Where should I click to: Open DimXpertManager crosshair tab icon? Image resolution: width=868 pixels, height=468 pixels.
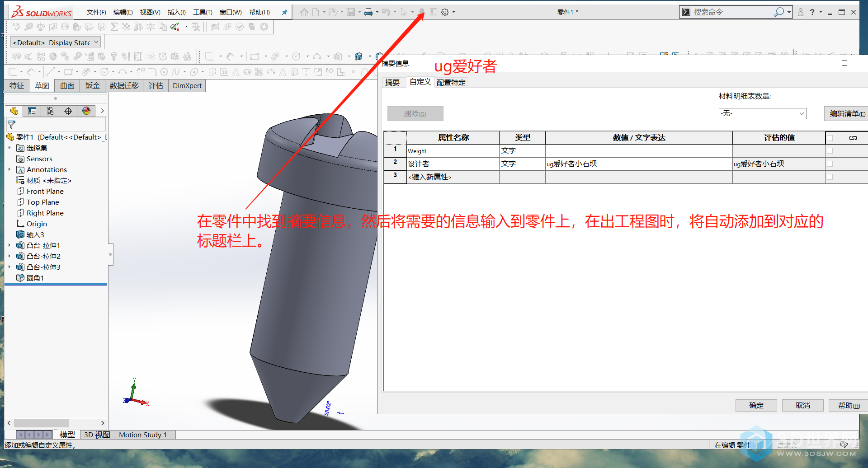pos(68,111)
